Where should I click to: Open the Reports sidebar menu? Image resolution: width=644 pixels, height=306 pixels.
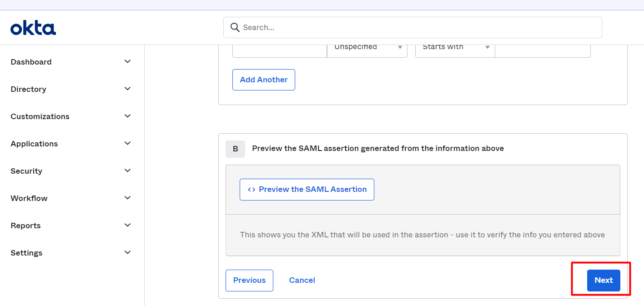point(25,226)
